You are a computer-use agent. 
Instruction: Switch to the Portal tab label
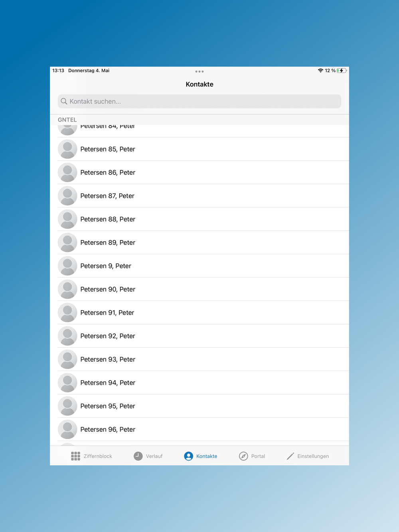pyautogui.click(x=258, y=456)
